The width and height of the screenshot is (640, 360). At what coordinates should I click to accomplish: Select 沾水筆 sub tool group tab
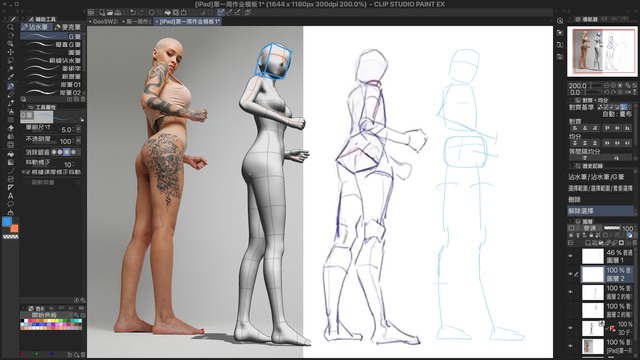coord(36,27)
